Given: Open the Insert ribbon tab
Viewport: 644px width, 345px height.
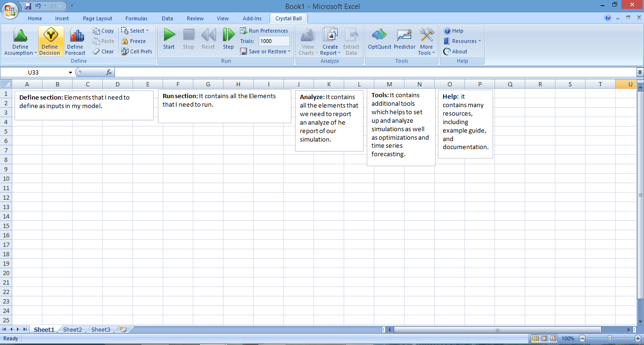Looking at the screenshot, I should (62, 18).
